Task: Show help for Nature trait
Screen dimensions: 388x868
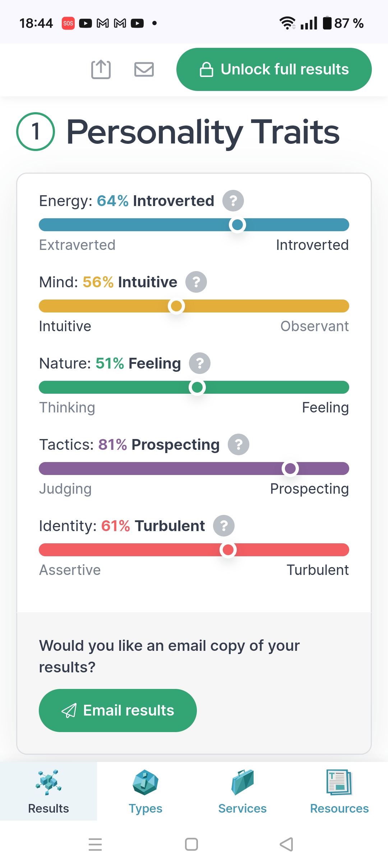Action: 200,363
